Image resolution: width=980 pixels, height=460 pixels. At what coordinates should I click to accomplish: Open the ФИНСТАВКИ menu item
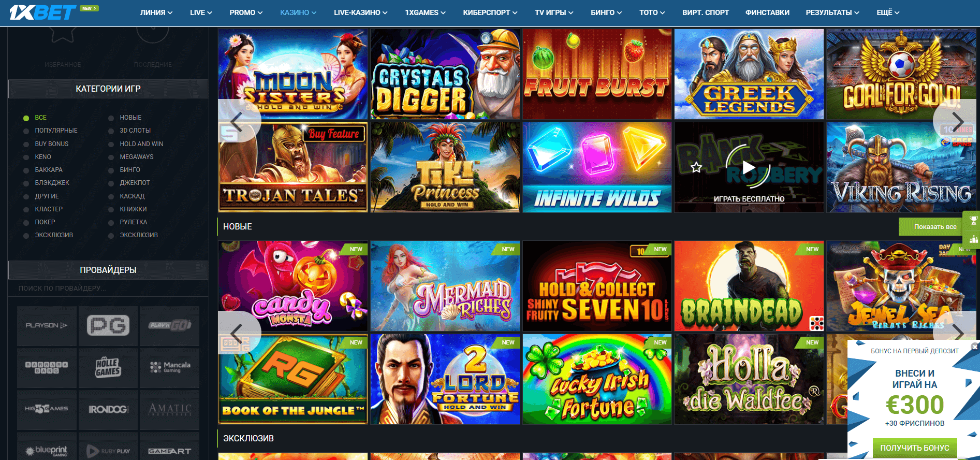tap(767, 12)
